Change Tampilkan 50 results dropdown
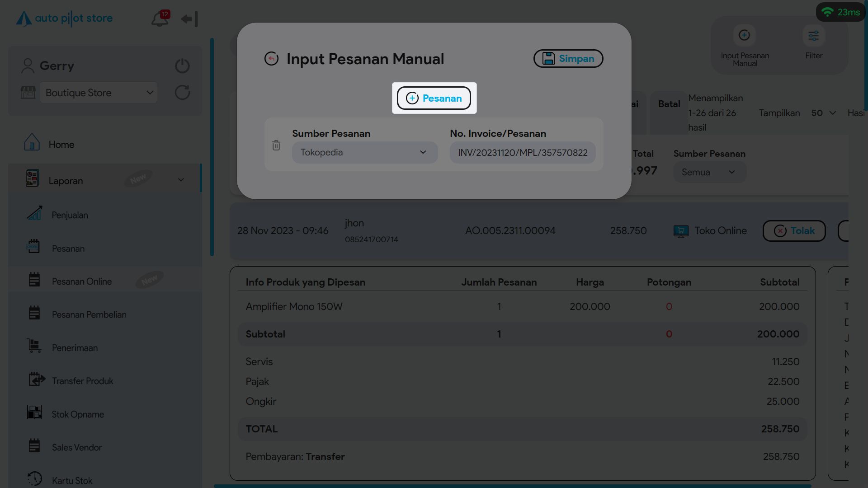Screen dimensions: 868x488 point(823,113)
